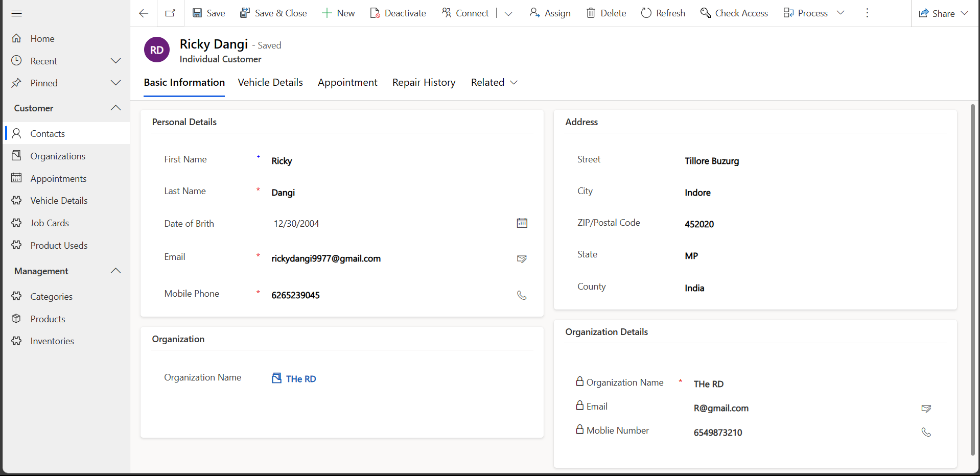Image resolution: width=980 pixels, height=476 pixels.
Task: Click phone icon beside organization number 6549873210
Action: tap(926, 433)
